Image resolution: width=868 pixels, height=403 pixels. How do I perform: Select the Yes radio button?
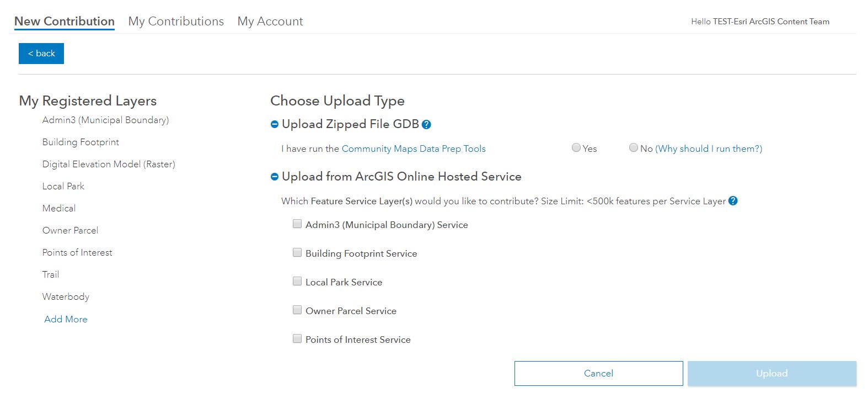576,148
